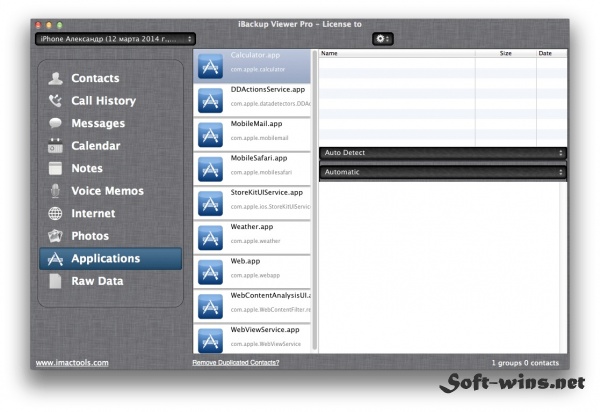Click the Notes label in sidebar
Screen dimensions: 600x412
click(x=87, y=168)
